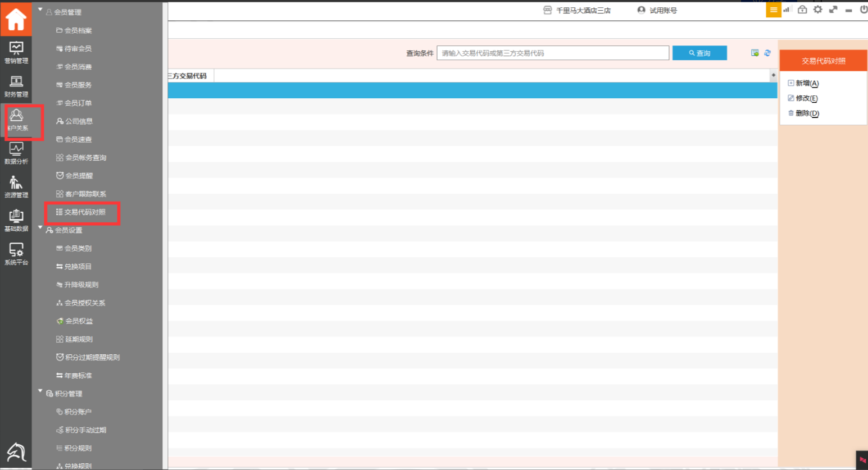Click the export table icon near search
Screen dimensions: 868x470
(x=755, y=53)
